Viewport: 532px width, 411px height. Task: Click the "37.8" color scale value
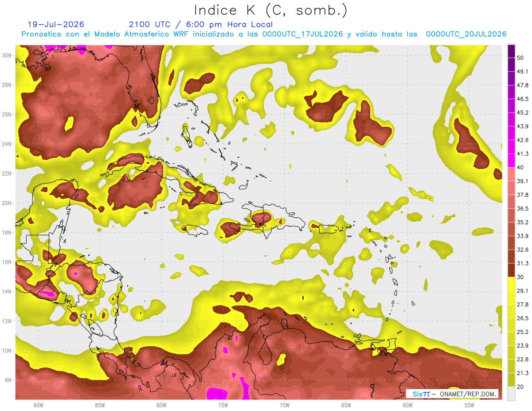click(523, 195)
